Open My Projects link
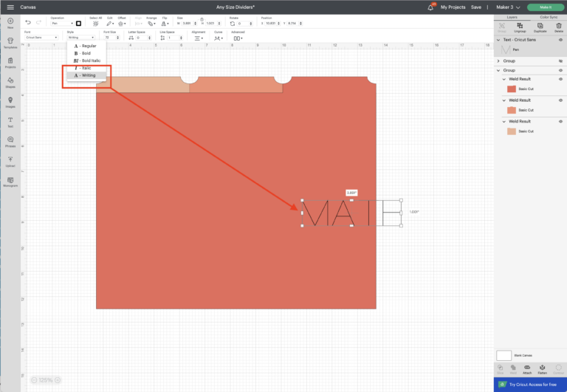The width and height of the screenshot is (567, 392). [x=453, y=7]
